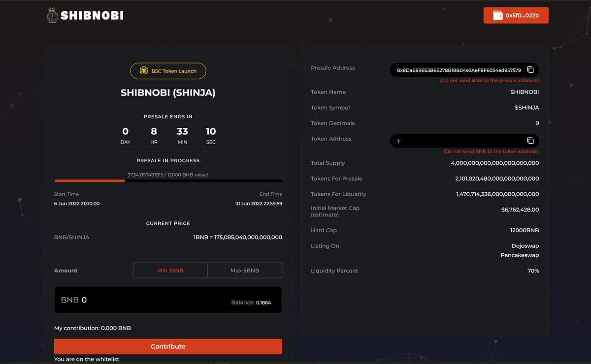Click the Hard Cap value 12000BNB

pos(525,230)
